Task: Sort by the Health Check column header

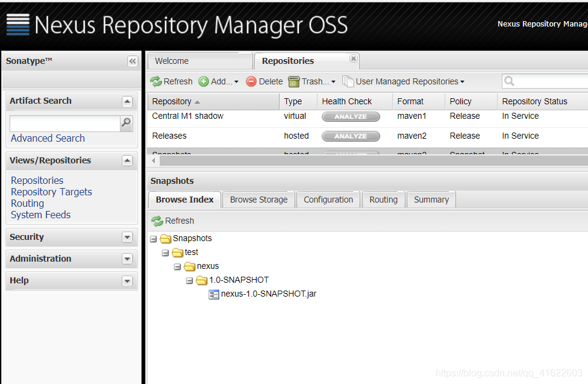Action: tap(355, 101)
